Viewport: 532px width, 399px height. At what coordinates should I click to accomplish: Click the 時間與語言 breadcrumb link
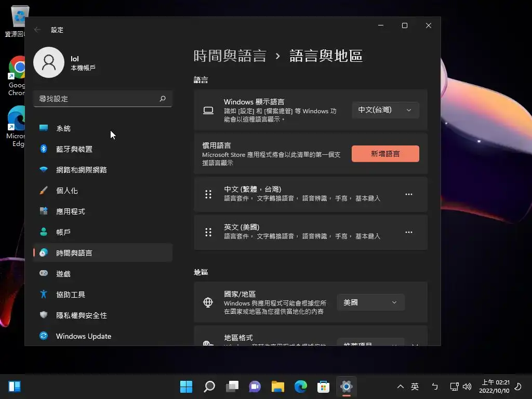tap(230, 56)
